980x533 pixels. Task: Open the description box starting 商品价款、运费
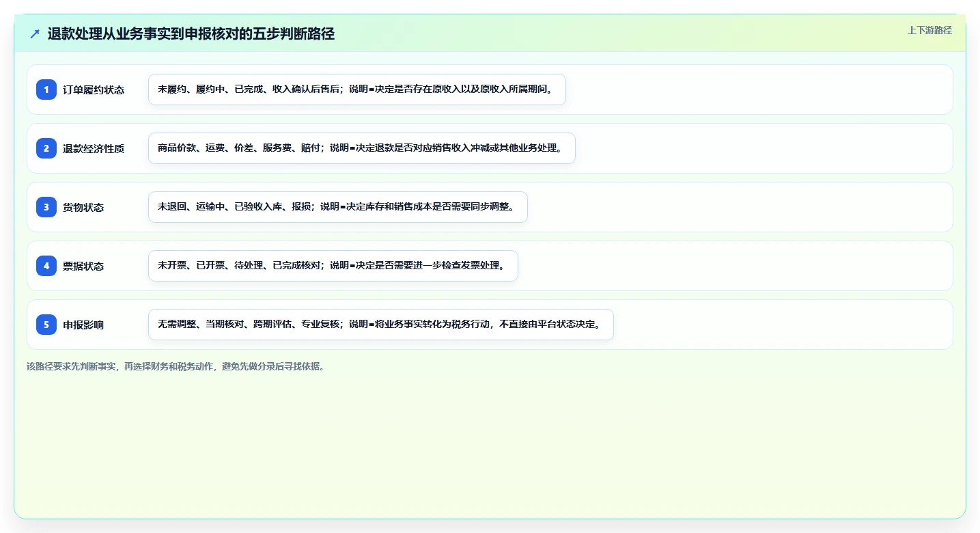click(362, 148)
